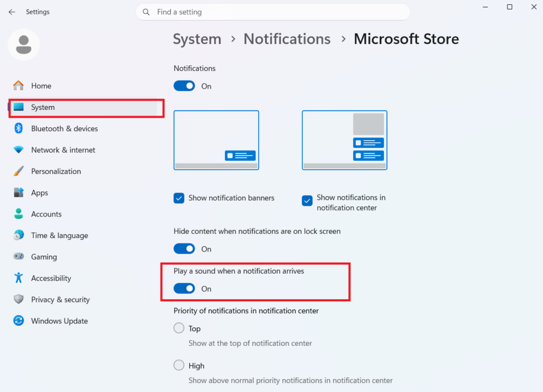Navigate to Notifications breadcrumb
This screenshot has width=543, height=392.
click(x=287, y=39)
